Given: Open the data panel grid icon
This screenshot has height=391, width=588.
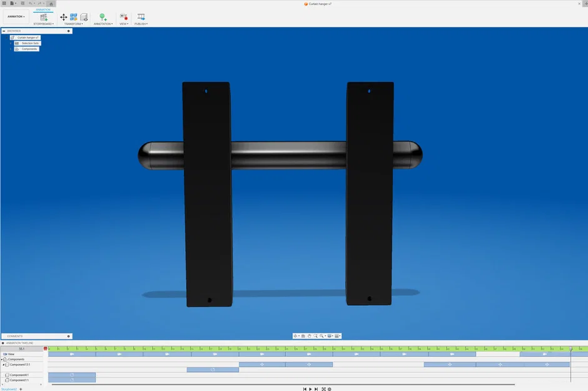Looking at the screenshot, I should click(x=4, y=3).
